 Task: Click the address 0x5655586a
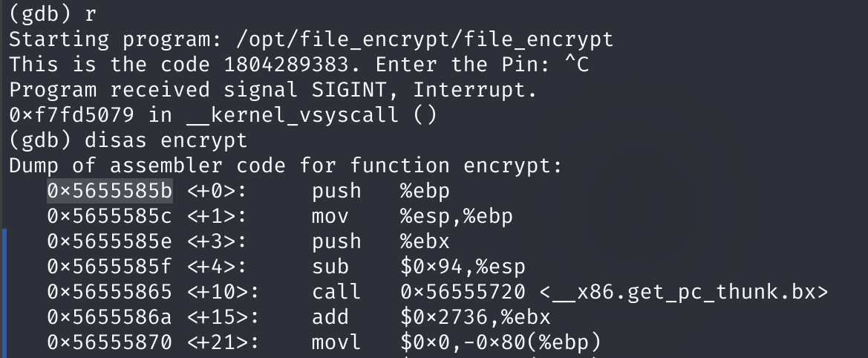coord(110,317)
